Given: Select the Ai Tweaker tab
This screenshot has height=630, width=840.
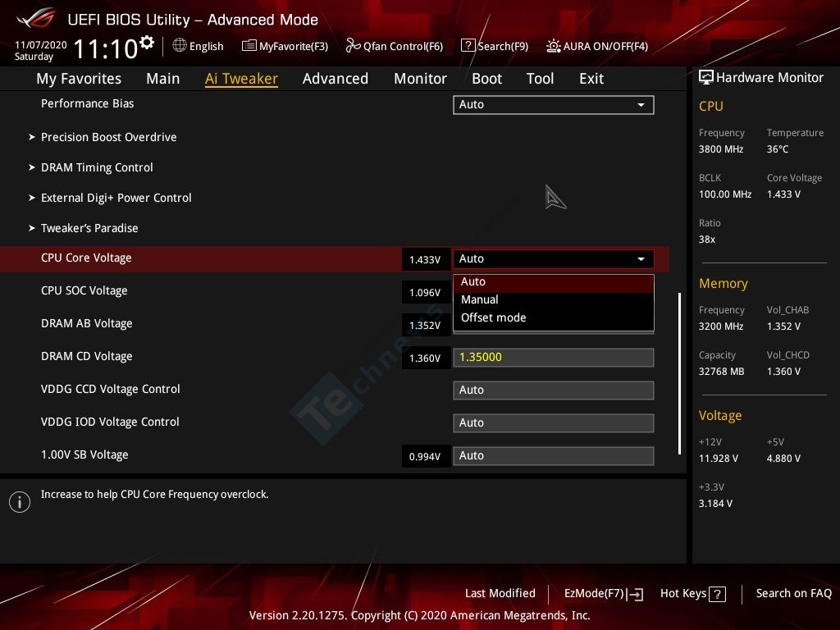Looking at the screenshot, I should pyautogui.click(x=241, y=79).
